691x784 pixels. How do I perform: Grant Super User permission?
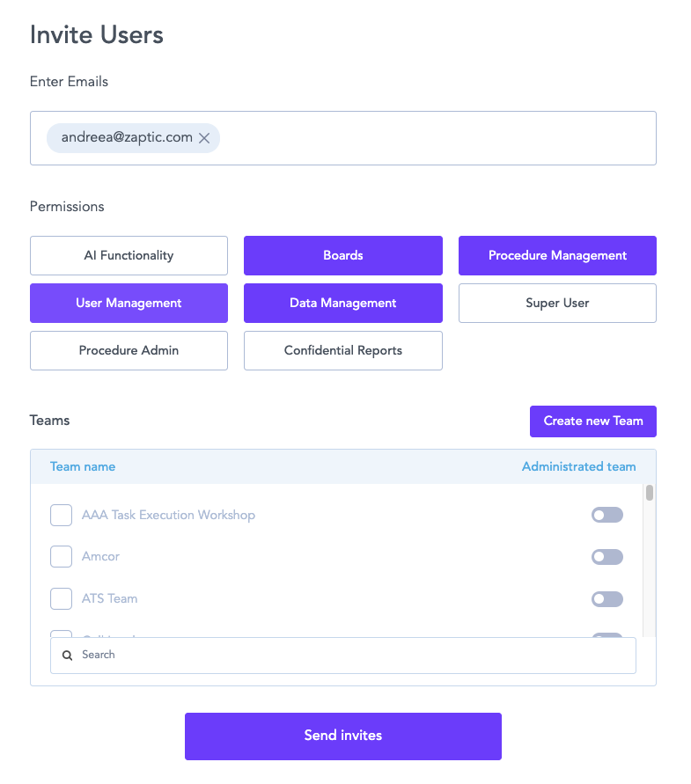(x=557, y=303)
